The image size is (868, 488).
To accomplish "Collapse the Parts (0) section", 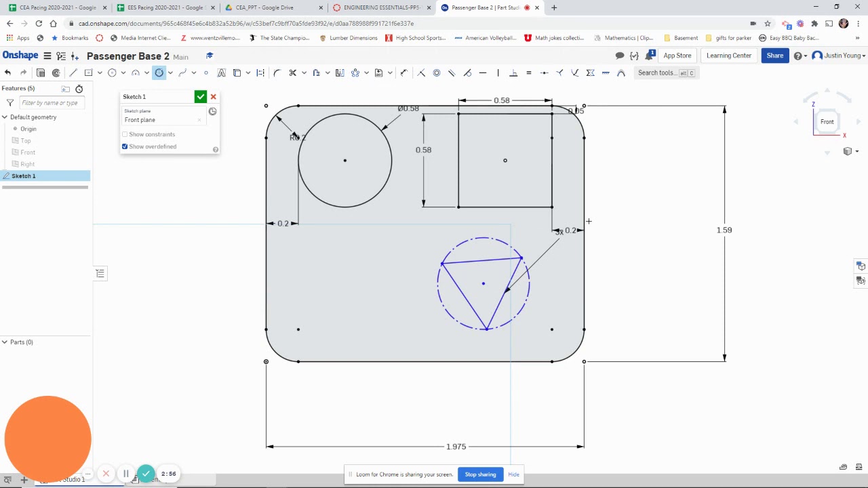I will pos(5,342).
